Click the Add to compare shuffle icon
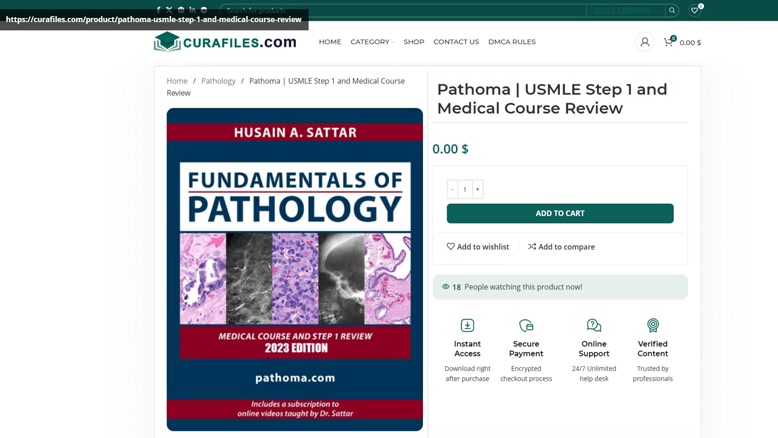This screenshot has height=438, width=778. [532, 247]
